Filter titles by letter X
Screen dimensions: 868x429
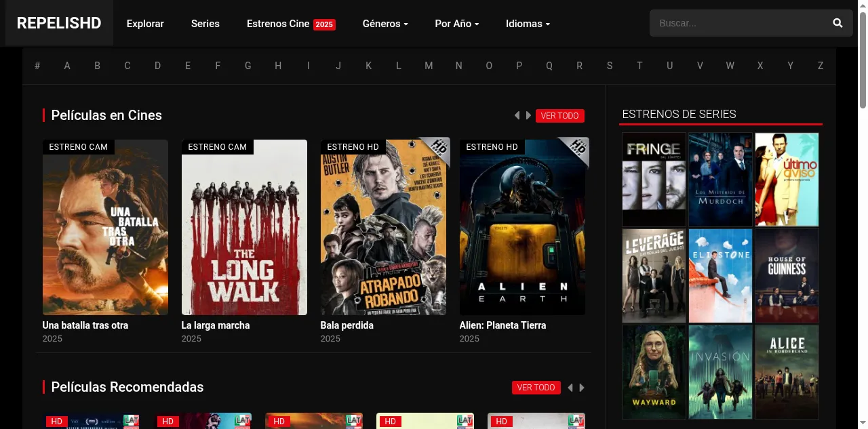click(x=760, y=66)
